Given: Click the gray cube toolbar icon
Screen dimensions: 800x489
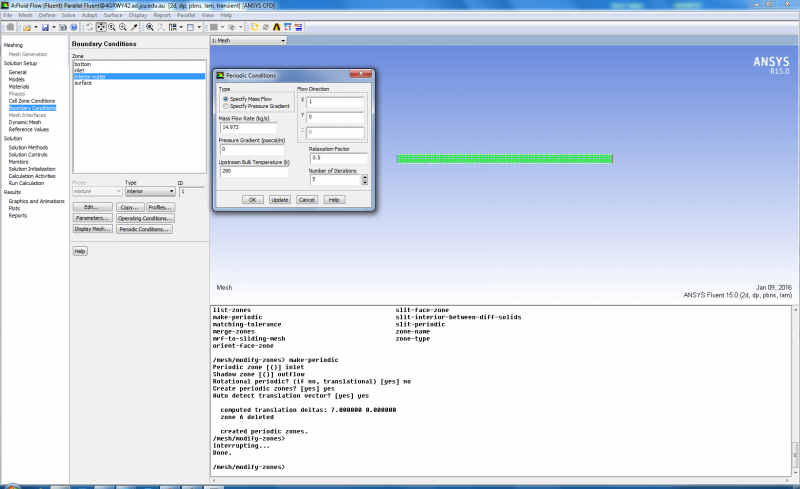Looking at the screenshot, I should point(232,27).
